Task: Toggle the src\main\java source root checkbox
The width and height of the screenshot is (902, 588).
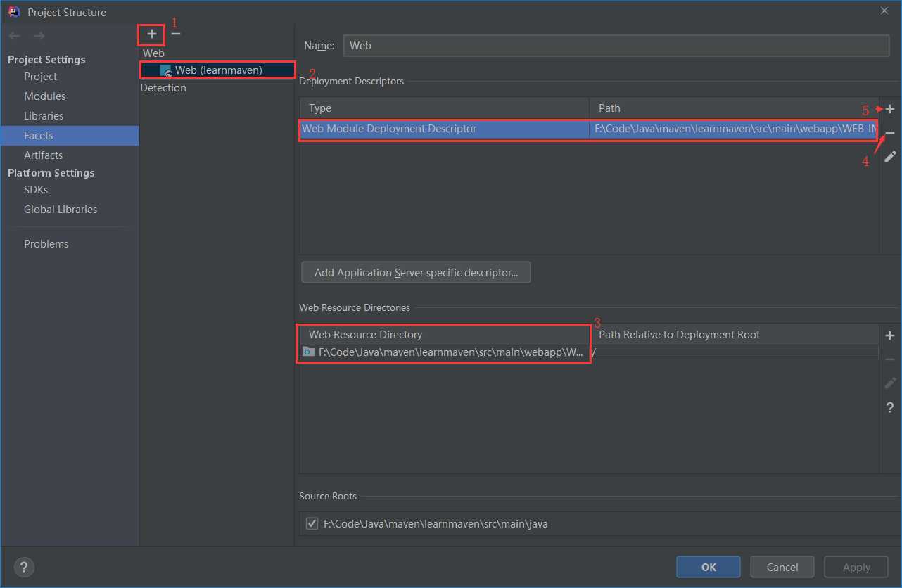Action: [312, 523]
